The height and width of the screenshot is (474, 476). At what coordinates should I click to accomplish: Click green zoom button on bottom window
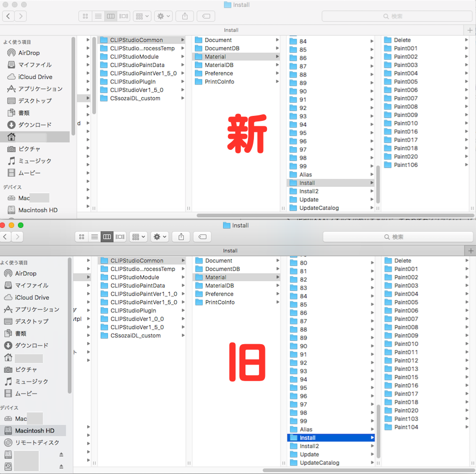pos(20,225)
